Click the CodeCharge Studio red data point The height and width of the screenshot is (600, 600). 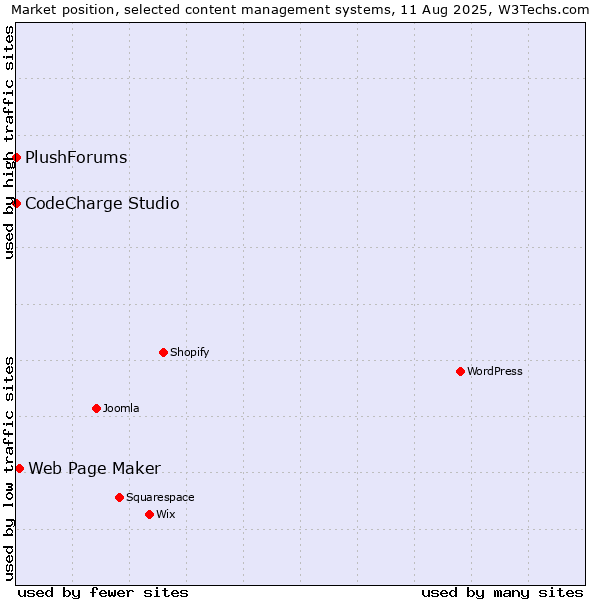click(16, 203)
